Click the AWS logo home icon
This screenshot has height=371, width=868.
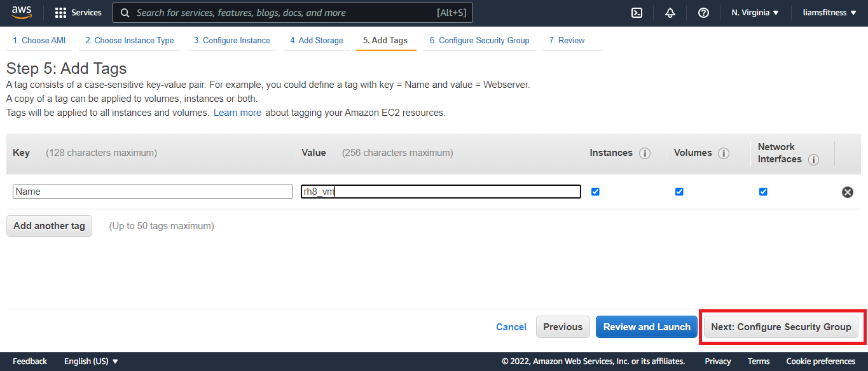[x=21, y=13]
